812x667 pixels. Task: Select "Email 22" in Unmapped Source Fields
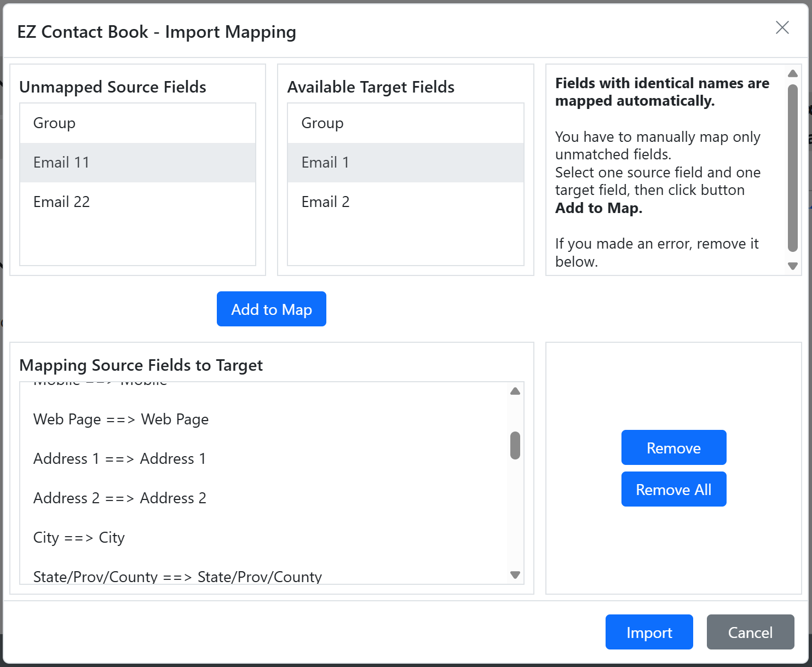pyautogui.click(x=137, y=202)
